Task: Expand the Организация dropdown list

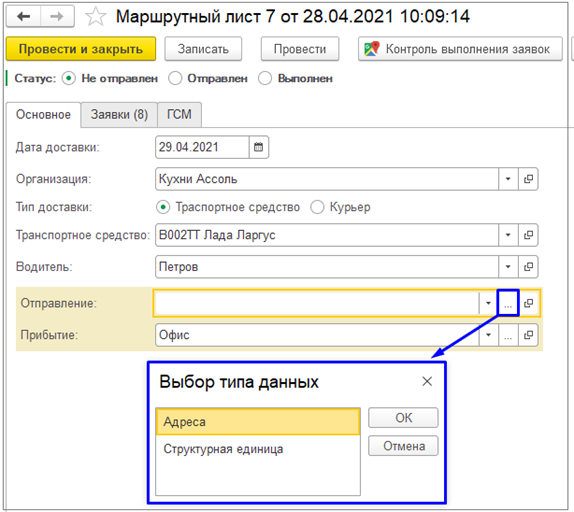Action: click(508, 179)
